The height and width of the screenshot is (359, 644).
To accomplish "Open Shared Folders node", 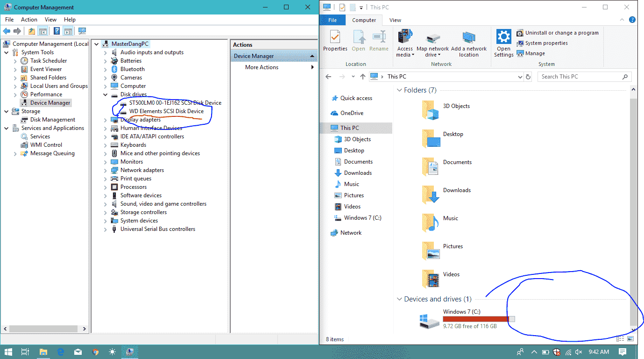I will coord(48,78).
